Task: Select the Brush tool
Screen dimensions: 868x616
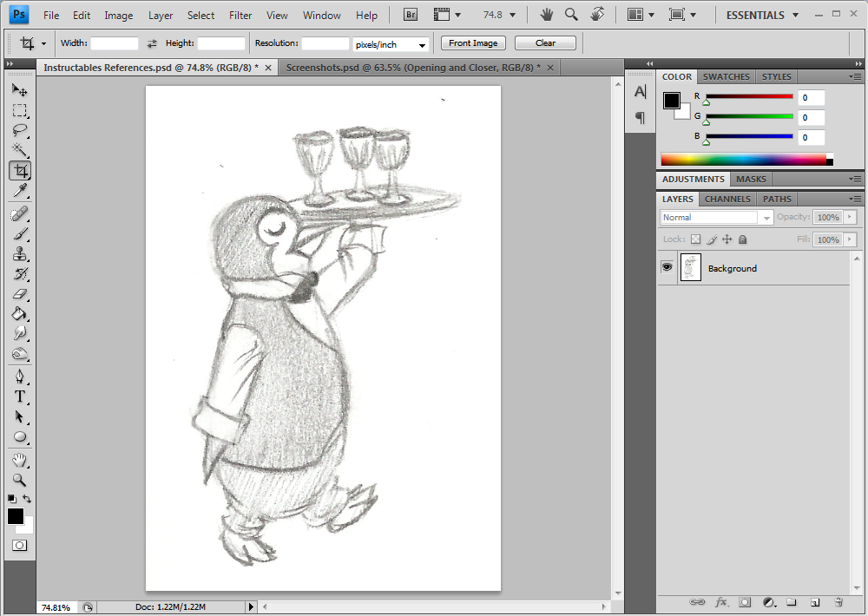Action: pyautogui.click(x=20, y=232)
